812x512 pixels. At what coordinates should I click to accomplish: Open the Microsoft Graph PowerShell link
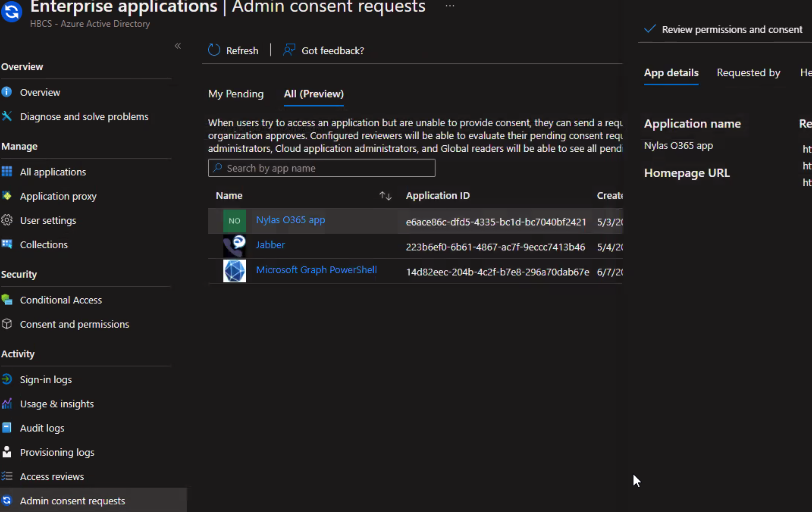tap(316, 270)
